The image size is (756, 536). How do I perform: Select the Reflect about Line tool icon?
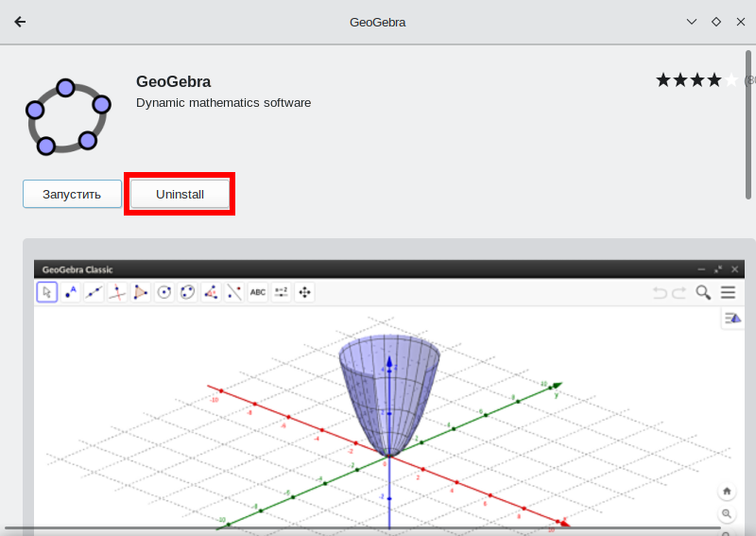[x=234, y=292]
